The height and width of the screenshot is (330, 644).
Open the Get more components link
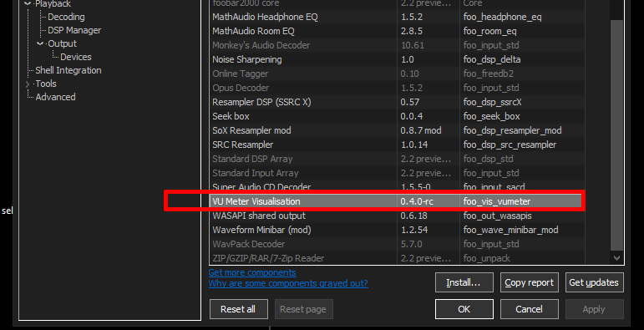point(252,272)
